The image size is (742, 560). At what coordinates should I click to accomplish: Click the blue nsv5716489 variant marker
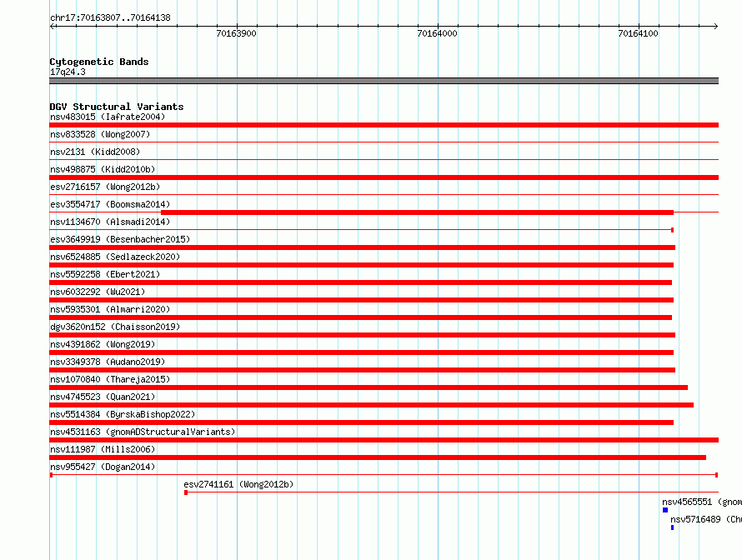[x=672, y=527]
